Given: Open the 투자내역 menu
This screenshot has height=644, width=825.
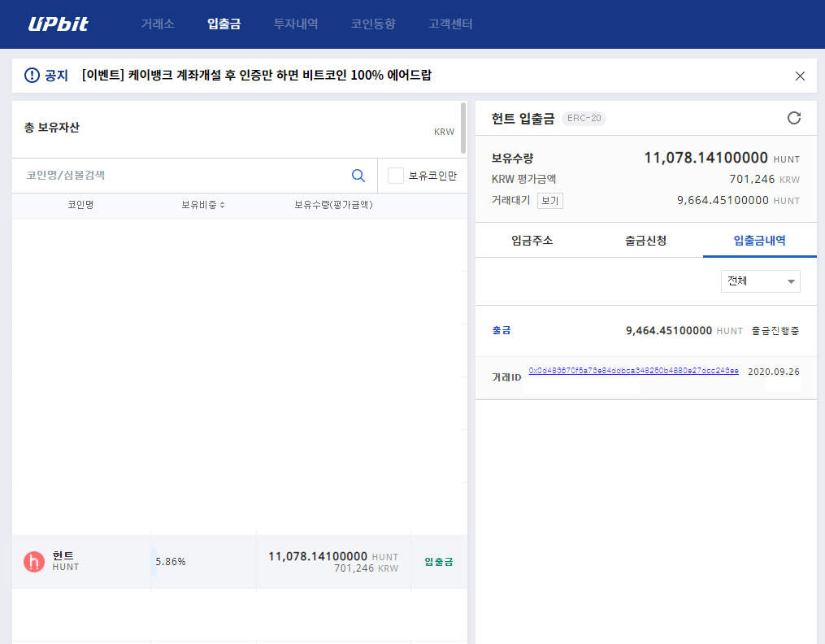Looking at the screenshot, I should [296, 24].
